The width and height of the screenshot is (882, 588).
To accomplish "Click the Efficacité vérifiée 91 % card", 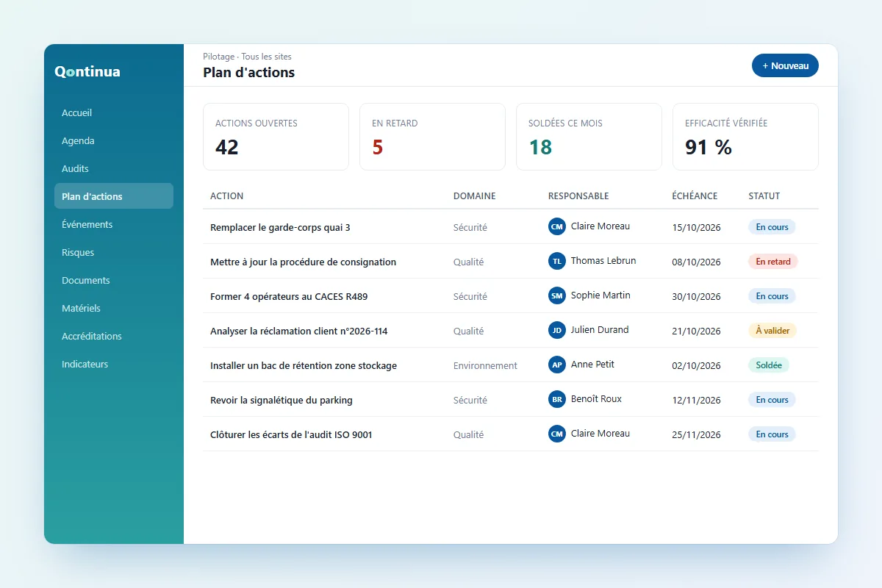I will 745,137.
